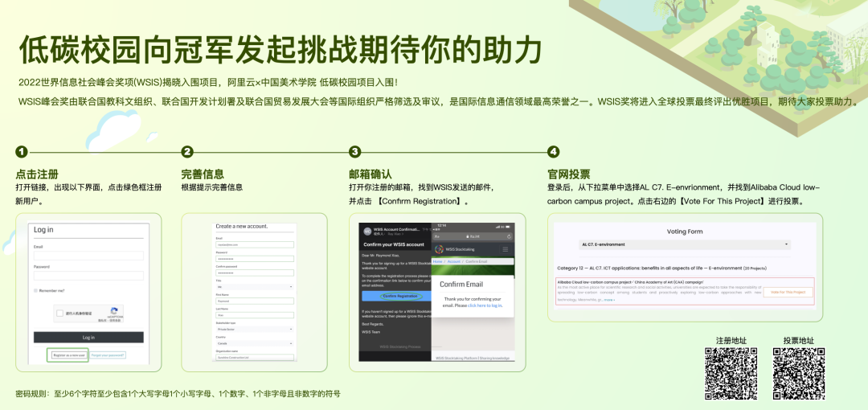Click the 邮箱确认 step heading
Screen dimensions: 868x410
click(x=371, y=174)
